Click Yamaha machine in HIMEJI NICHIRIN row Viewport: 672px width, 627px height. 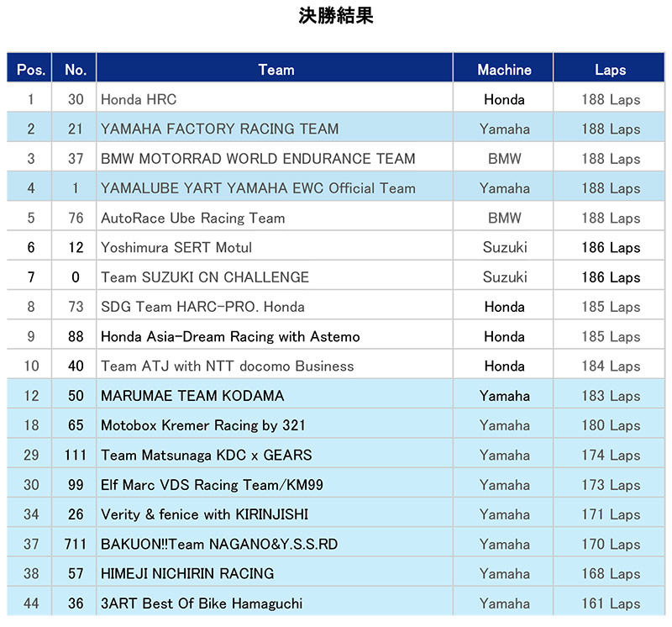point(503,573)
